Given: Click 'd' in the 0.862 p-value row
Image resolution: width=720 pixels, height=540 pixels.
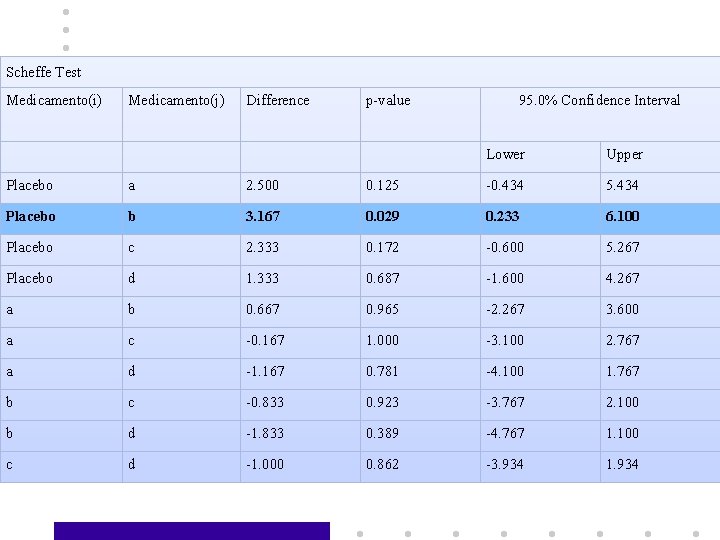Looking at the screenshot, I should pyautogui.click(x=132, y=464).
